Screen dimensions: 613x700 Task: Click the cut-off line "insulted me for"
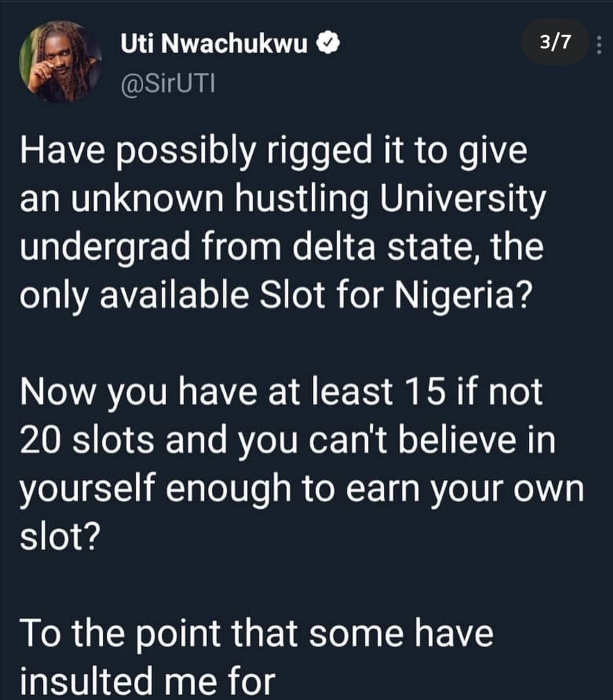click(x=148, y=680)
